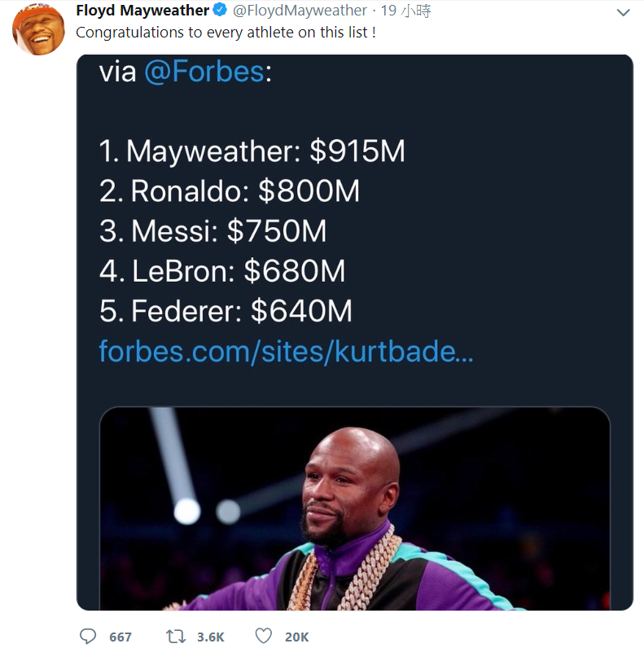Open the Floyd Mayweather display name

142,11
